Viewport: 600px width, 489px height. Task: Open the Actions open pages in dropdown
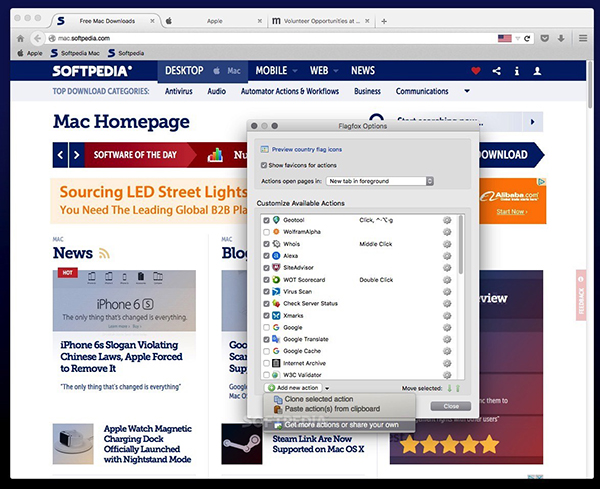pyautogui.click(x=380, y=181)
